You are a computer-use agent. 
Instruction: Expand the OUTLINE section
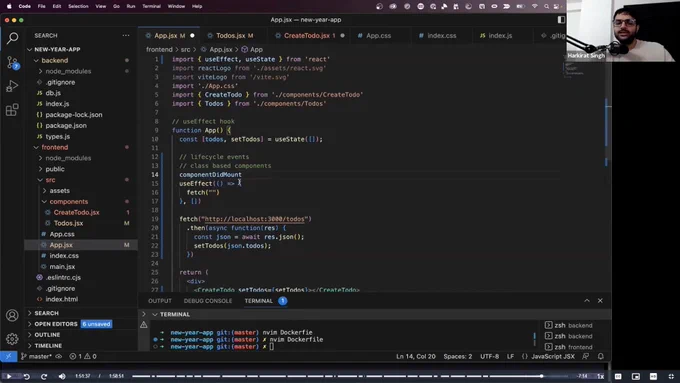[81, 335]
